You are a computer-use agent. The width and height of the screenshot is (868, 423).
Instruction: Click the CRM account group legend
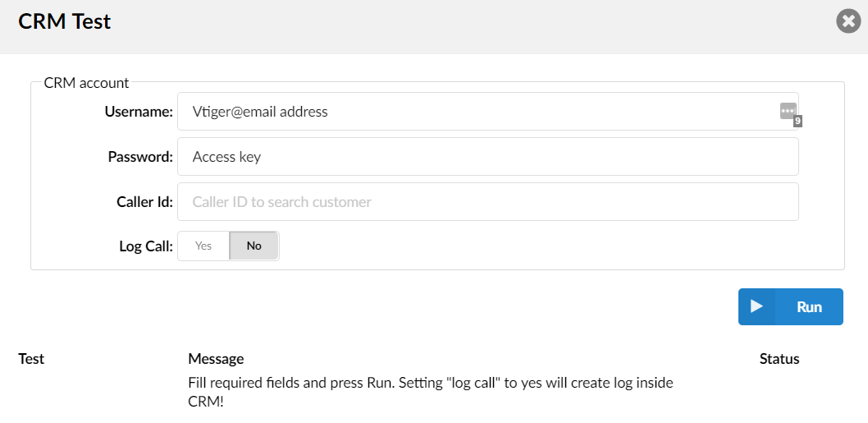click(x=86, y=83)
